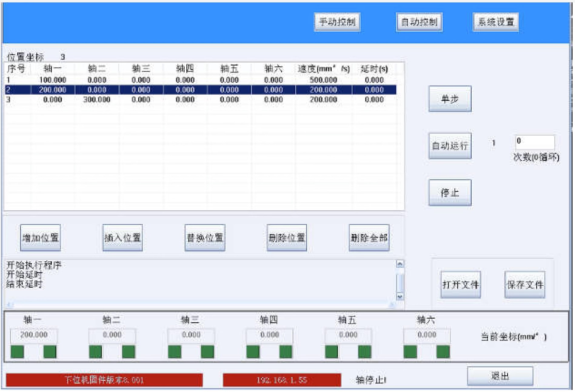
Task: Click left green indicator under 轴五
Action: (x=332, y=352)
